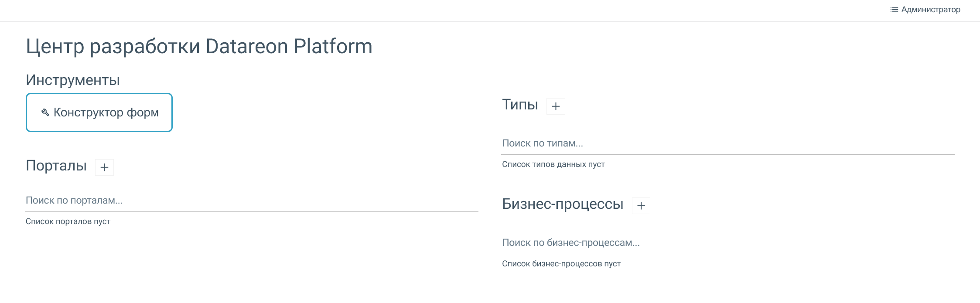The width and height of the screenshot is (980, 303).
Task: Click the Список типов данных пуст text
Action: [553, 164]
